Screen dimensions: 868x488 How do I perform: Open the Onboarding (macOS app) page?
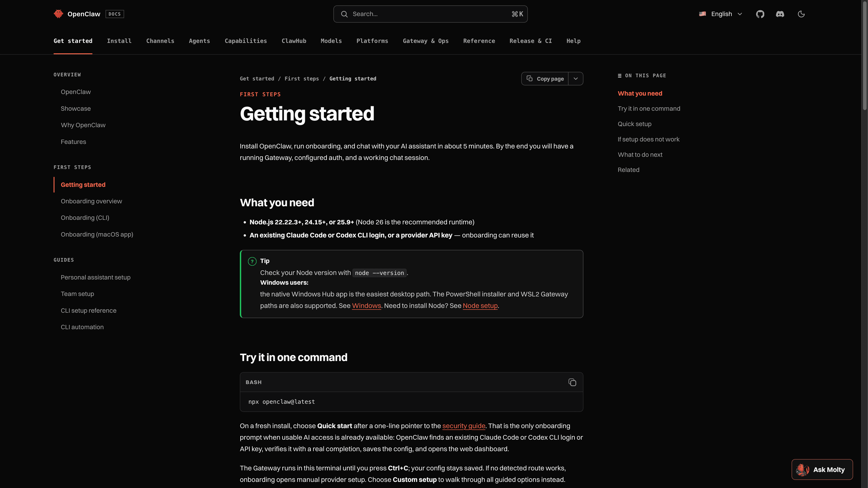(x=97, y=235)
